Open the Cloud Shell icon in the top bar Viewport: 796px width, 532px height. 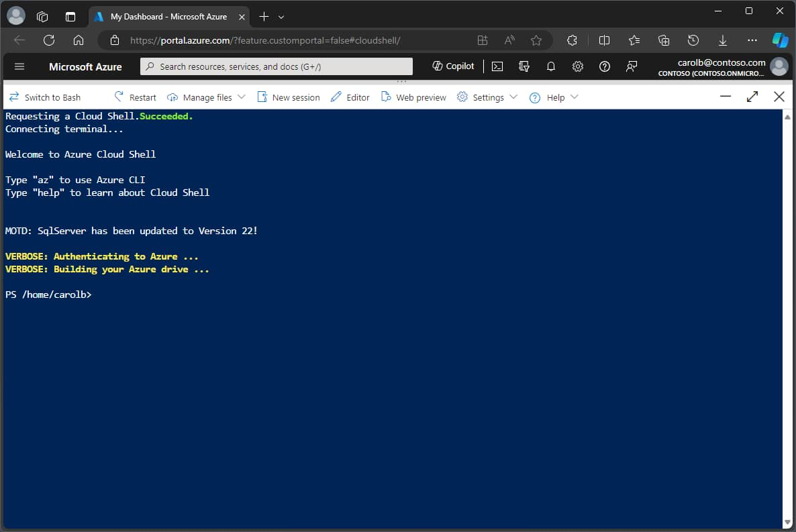497,66
